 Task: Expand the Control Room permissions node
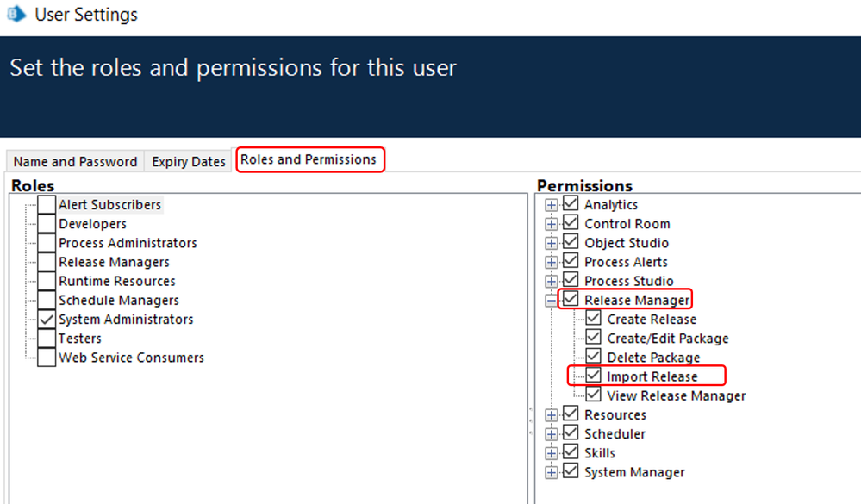552,224
